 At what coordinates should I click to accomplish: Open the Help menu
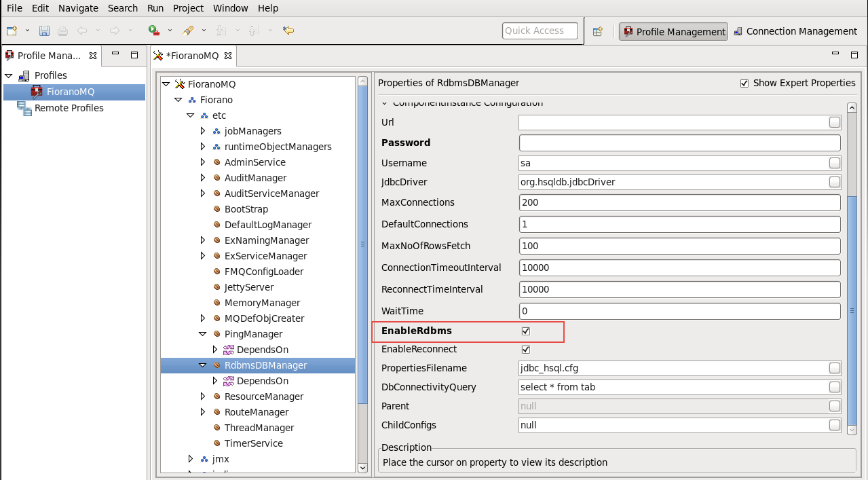(x=268, y=8)
